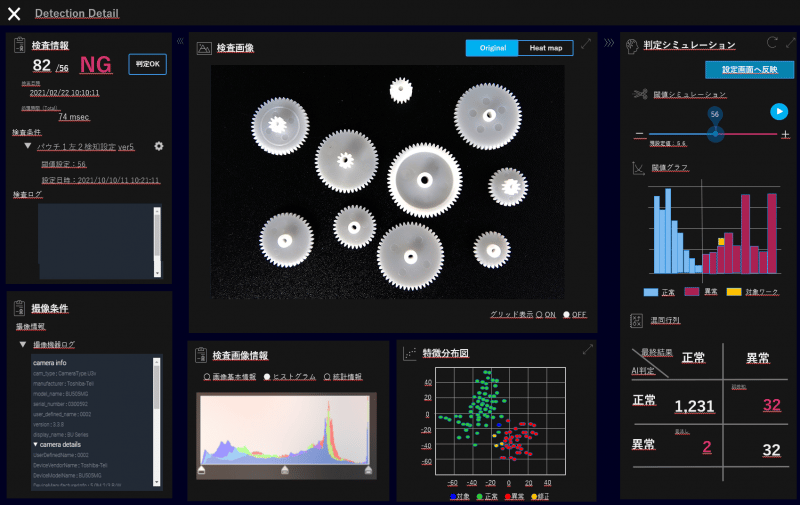This screenshot has width=800, height=505.
Task: Click the middle histogram range handle
Action: (x=285, y=469)
